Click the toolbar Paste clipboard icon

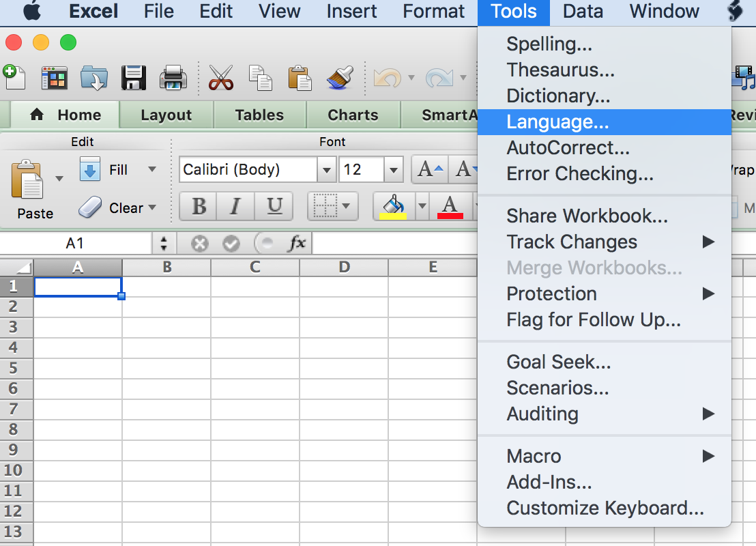[x=300, y=78]
